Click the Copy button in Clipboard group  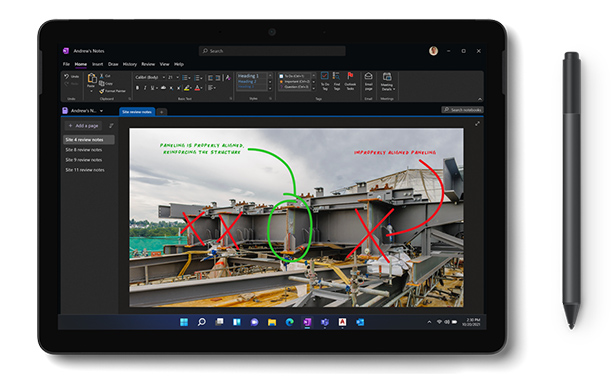(106, 83)
